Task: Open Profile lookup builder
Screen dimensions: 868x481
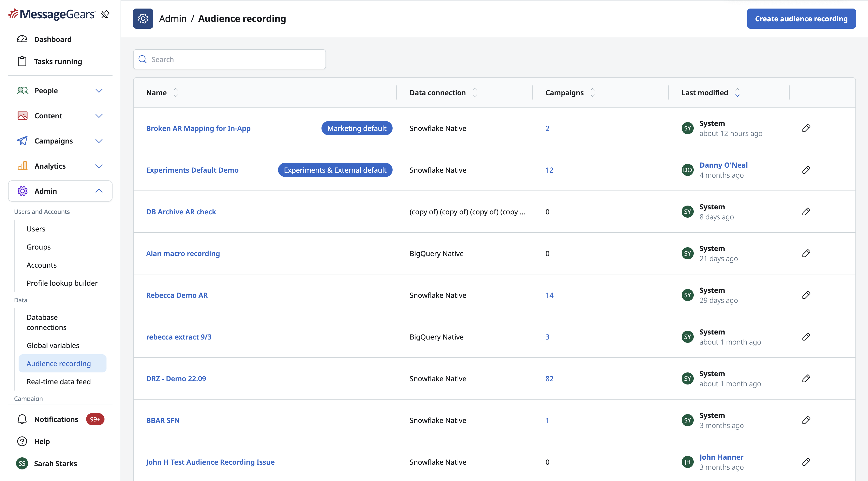Action: 62,283
